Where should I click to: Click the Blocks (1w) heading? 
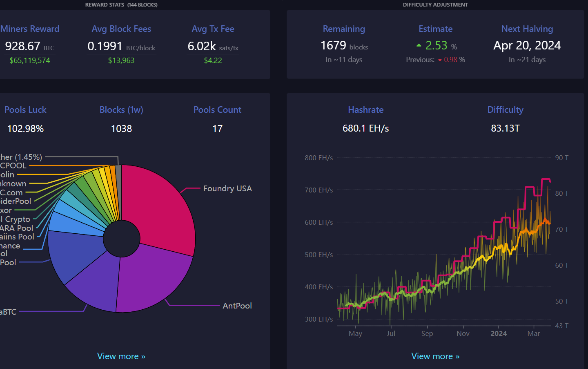click(121, 110)
